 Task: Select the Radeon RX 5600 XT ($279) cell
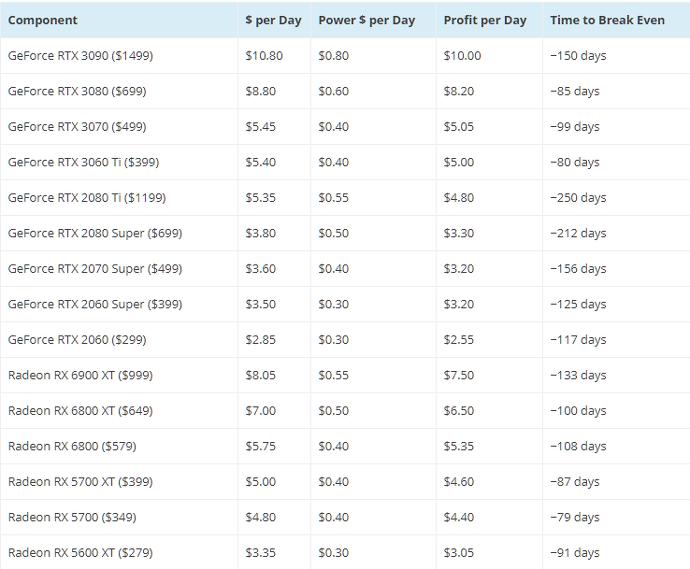pyautogui.click(x=80, y=552)
